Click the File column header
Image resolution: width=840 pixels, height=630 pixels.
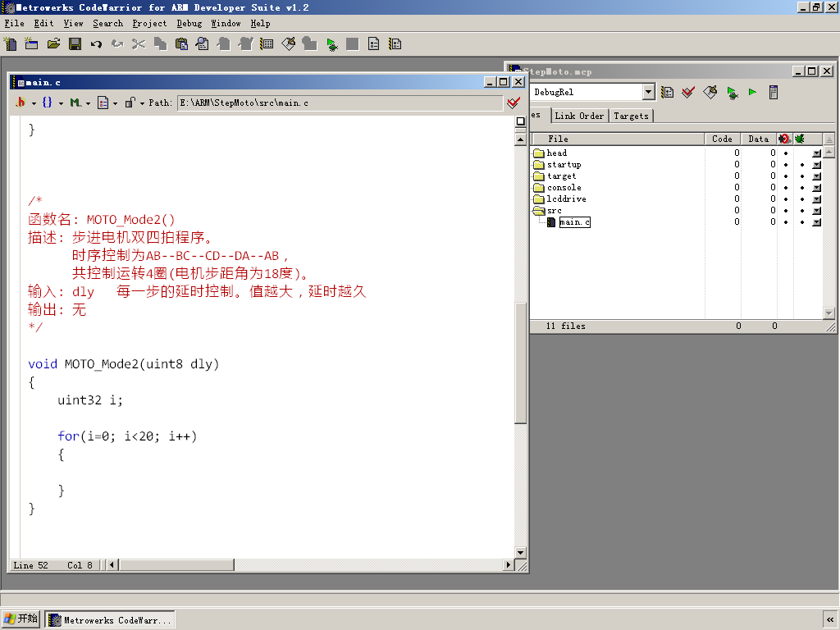[x=618, y=139]
